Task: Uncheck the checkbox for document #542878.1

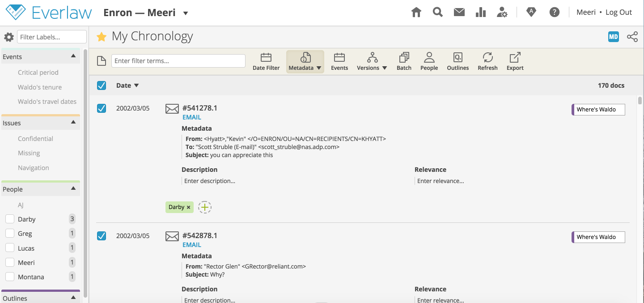Action: (x=102, y=236)
